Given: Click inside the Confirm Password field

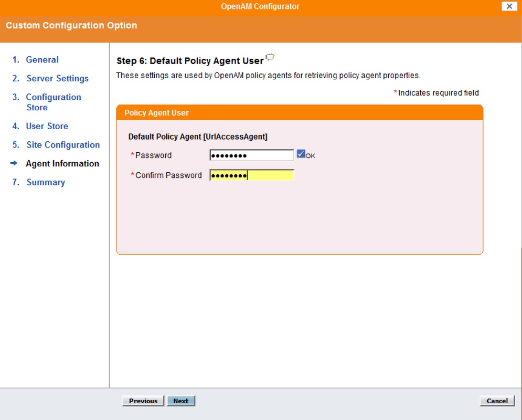Looking at the screenshot, I should coord(251,174).
